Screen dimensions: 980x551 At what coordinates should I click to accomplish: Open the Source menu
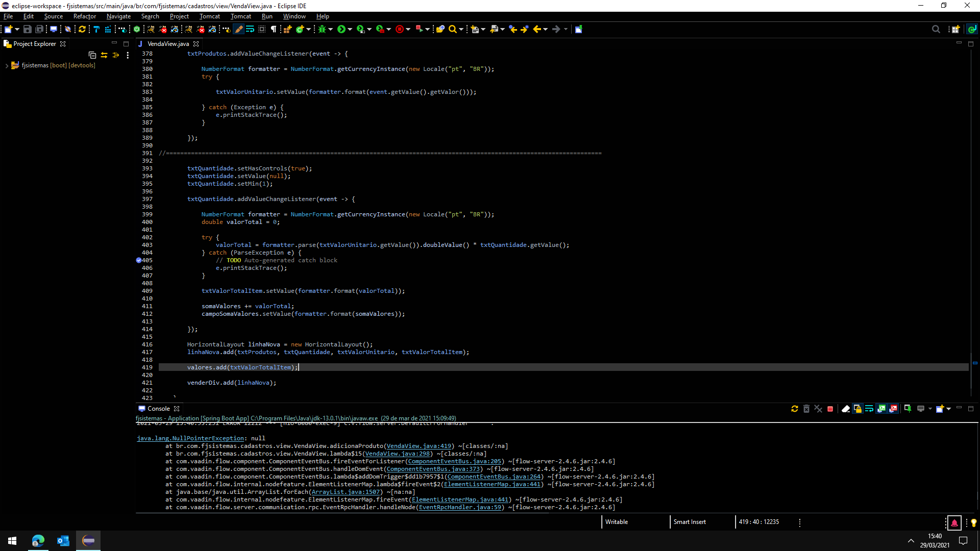(54, 16)
